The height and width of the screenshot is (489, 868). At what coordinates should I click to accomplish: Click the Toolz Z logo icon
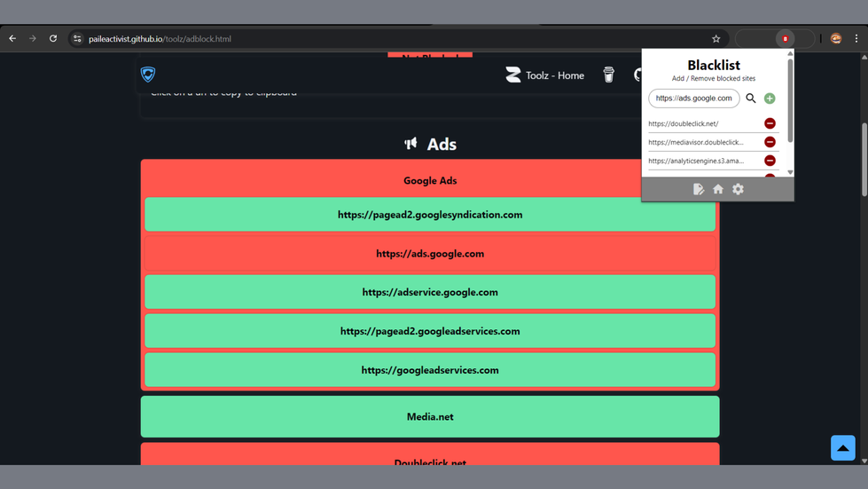click(513, 75)
